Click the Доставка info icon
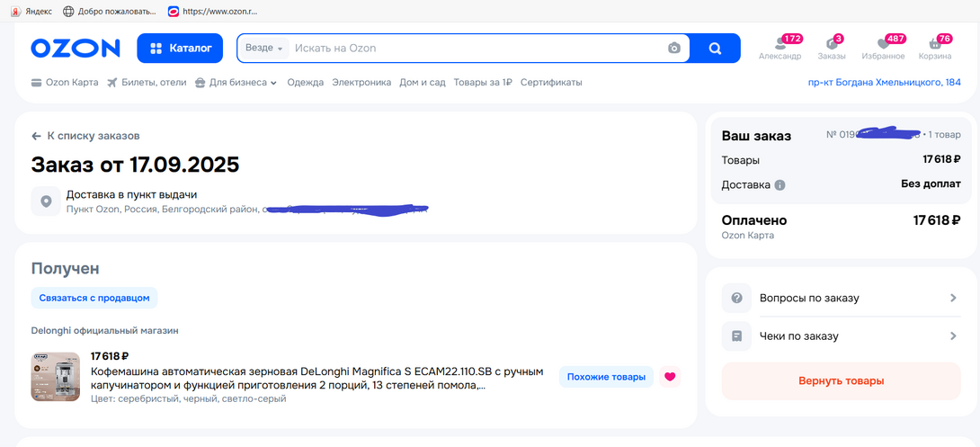 (780, 185)
